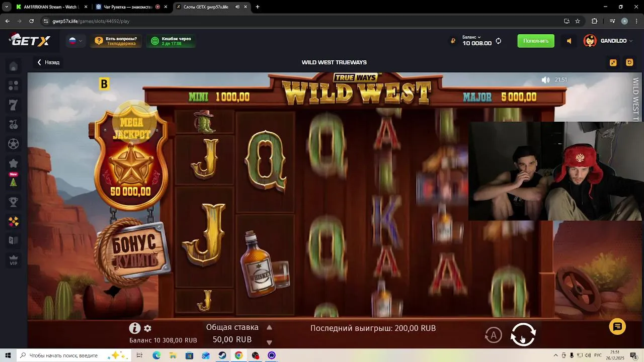The height and width of the screenshot is (362, 644).
Task: Open the Chrome tab search dropdown
Action: click(x=7, y=7)
